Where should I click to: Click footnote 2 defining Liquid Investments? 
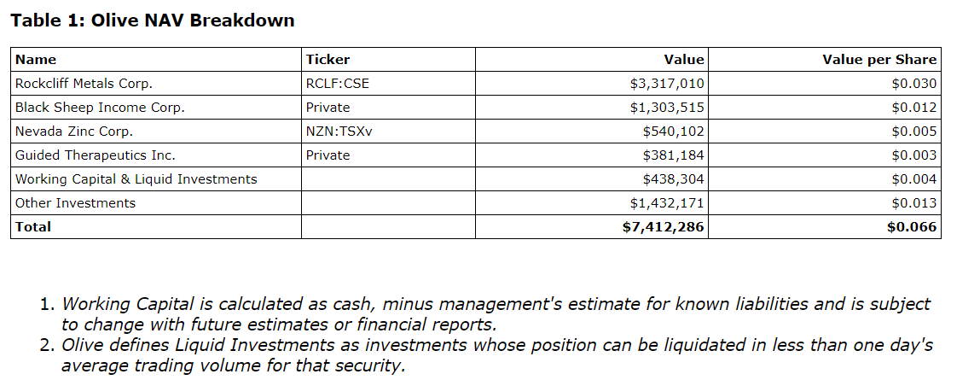(x=495, y=354)
